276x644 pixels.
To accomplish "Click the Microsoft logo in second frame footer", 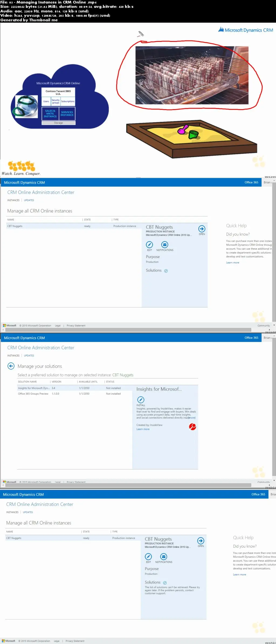I will tap(9, 326).
